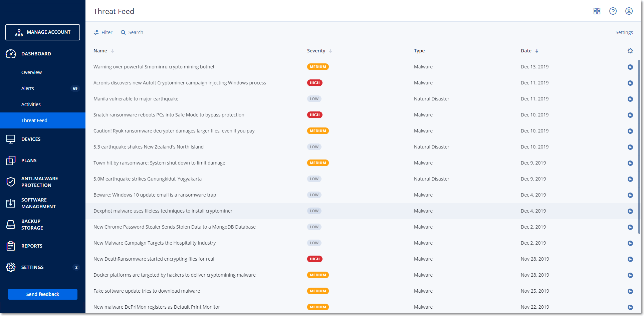Click the Manage Account button
The width and height of the screenshot is (644, 316).
[43, 32]
